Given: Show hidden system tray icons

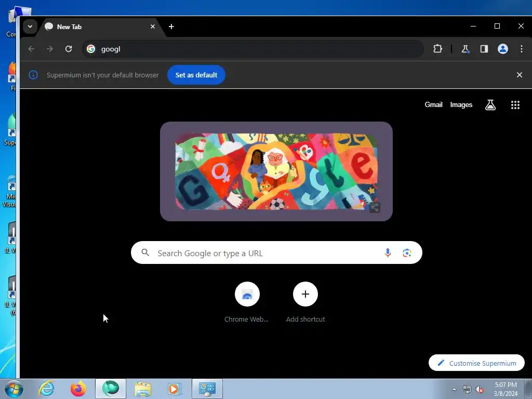Looking at the screenshot, I should [x=454, y=389].
